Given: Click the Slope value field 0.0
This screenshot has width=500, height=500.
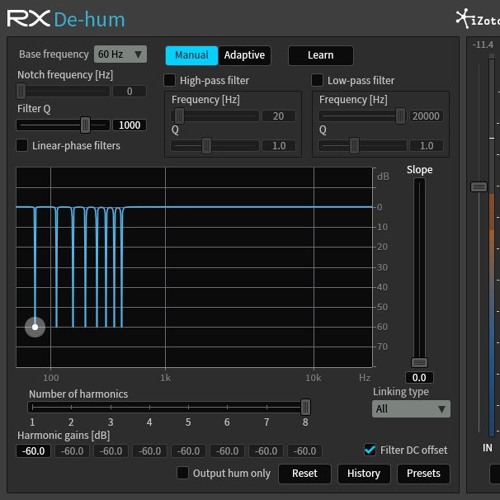Looking at the screenshot, I should point(419,378).
